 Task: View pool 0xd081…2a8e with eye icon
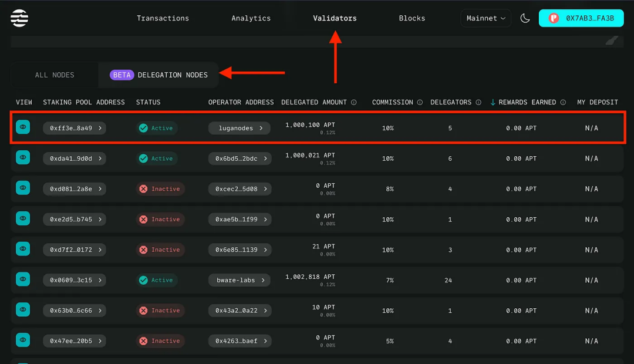(x=23, y=188)
